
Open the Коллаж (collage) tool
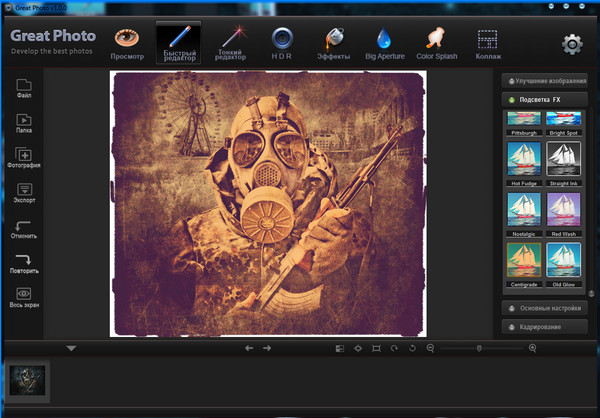487,41
